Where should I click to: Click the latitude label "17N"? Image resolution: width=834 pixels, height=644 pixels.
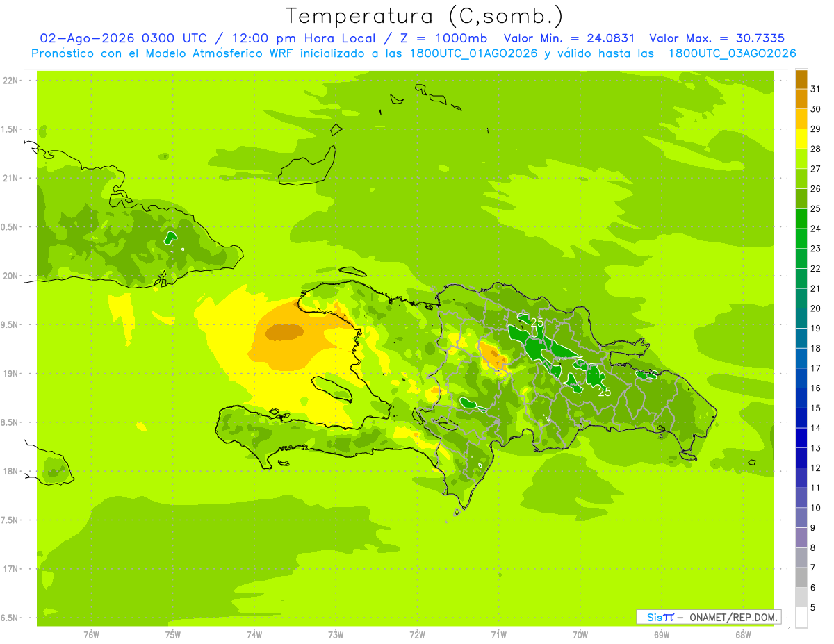[x=10, y=569]
